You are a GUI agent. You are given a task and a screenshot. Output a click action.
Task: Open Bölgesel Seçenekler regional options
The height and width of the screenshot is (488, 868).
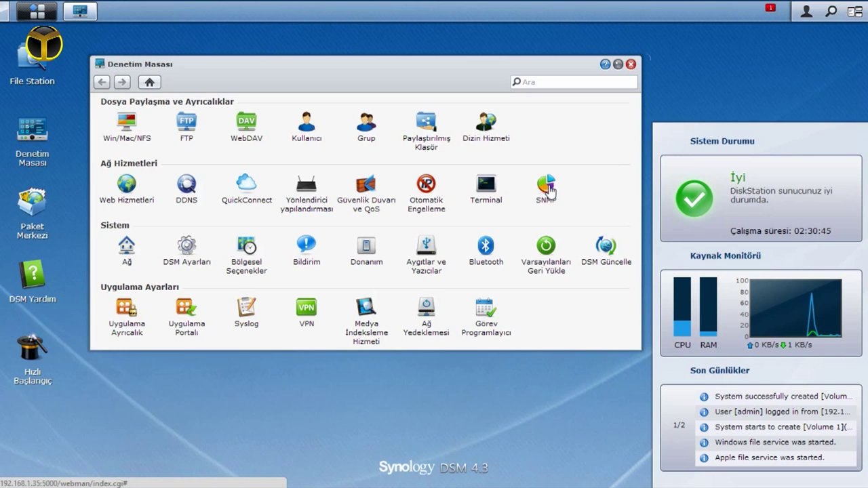tap(246, 255)
